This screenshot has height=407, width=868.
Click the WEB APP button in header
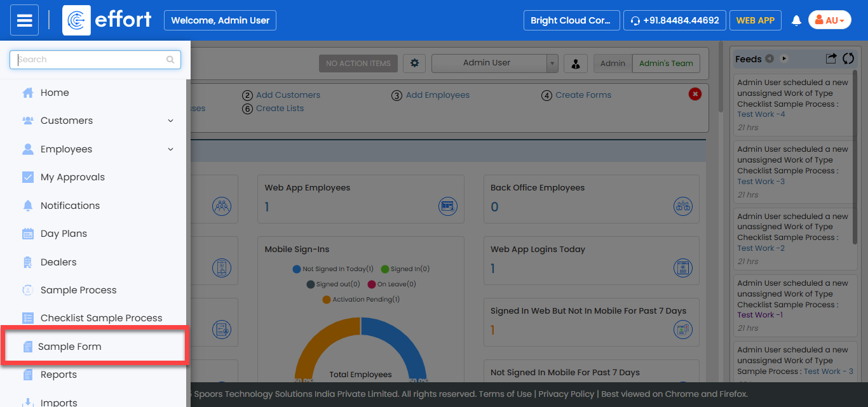coord(755,20)
